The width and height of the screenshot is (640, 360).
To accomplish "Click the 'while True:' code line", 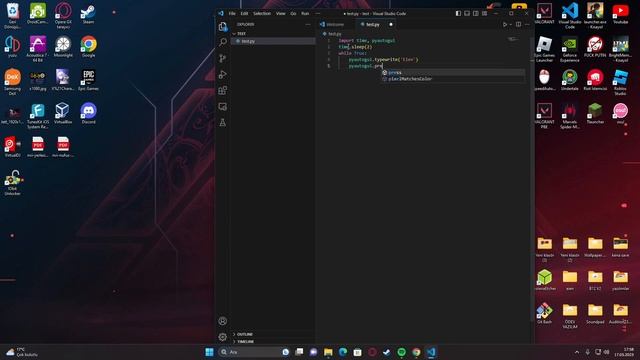I will tap(353, 53).
